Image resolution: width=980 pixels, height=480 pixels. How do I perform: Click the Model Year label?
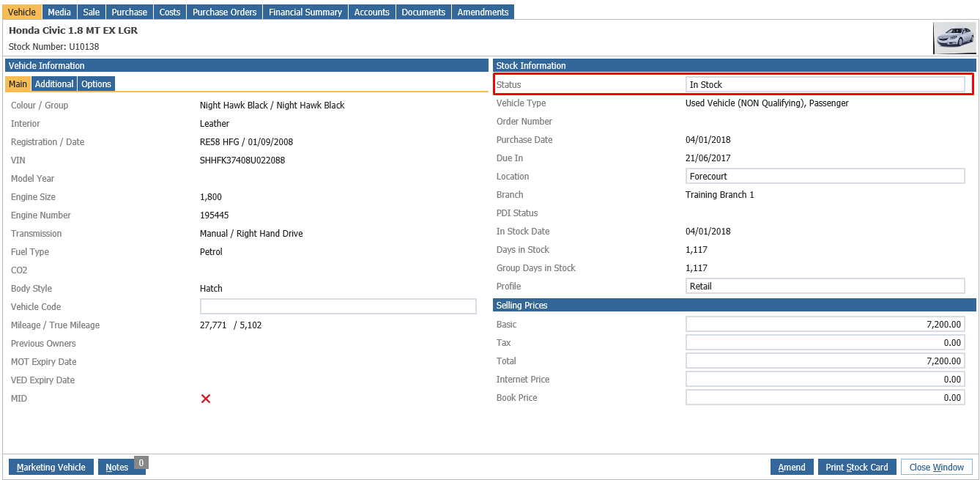click(33, 179)
